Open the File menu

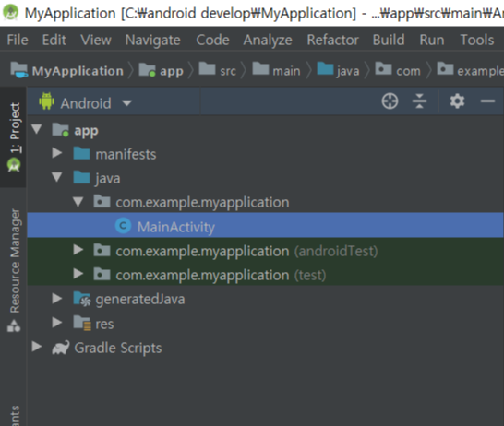pyautogui.click(x=18, y=41)
